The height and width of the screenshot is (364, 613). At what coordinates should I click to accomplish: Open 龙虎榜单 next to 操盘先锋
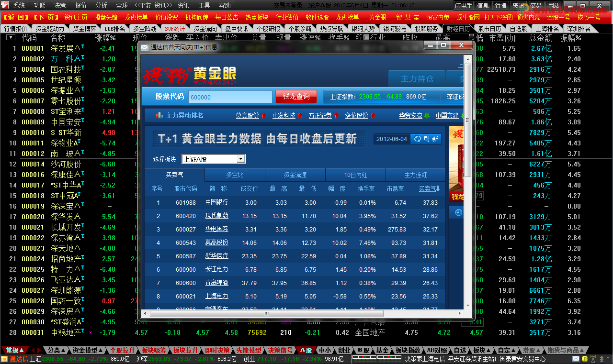tap(136, 17)
